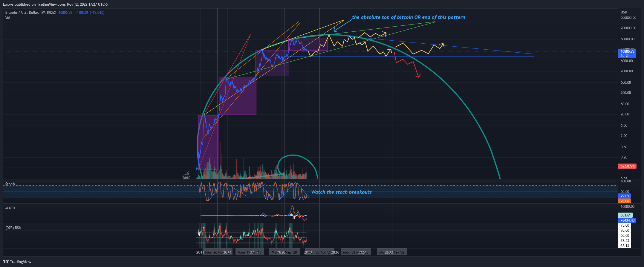Click the 200.00 price axis label
Viewport: 644px width, 267px height.
626,93
